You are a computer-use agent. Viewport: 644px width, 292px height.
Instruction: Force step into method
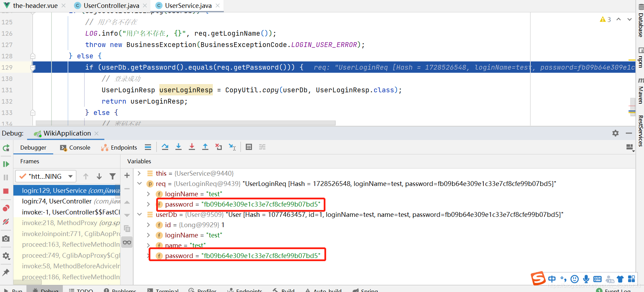[x=192, y=147]
